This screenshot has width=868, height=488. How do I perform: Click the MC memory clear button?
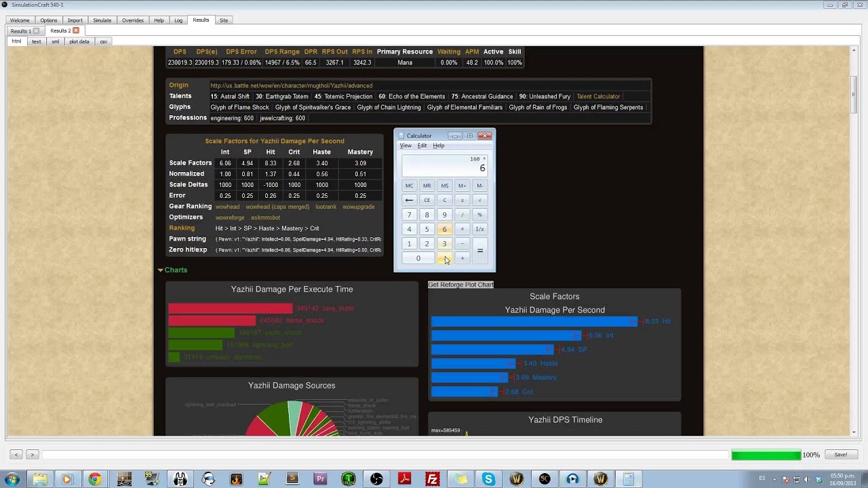click(x=409, y=186)
